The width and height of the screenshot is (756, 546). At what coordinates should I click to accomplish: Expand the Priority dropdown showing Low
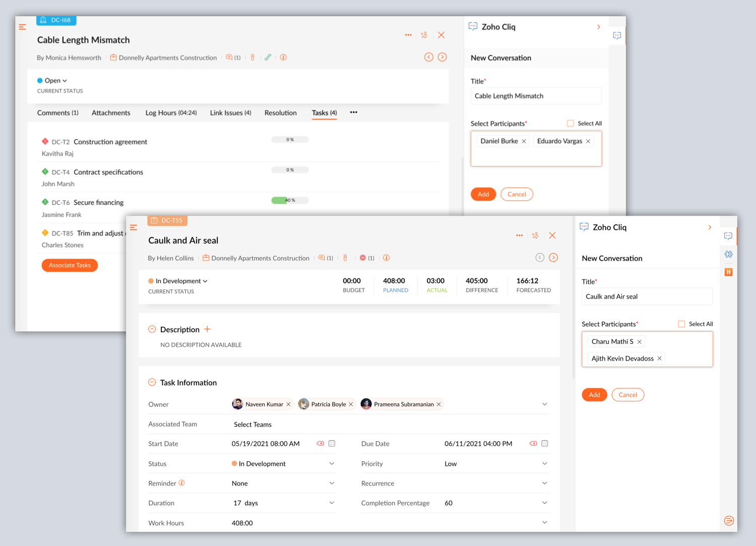544,464
